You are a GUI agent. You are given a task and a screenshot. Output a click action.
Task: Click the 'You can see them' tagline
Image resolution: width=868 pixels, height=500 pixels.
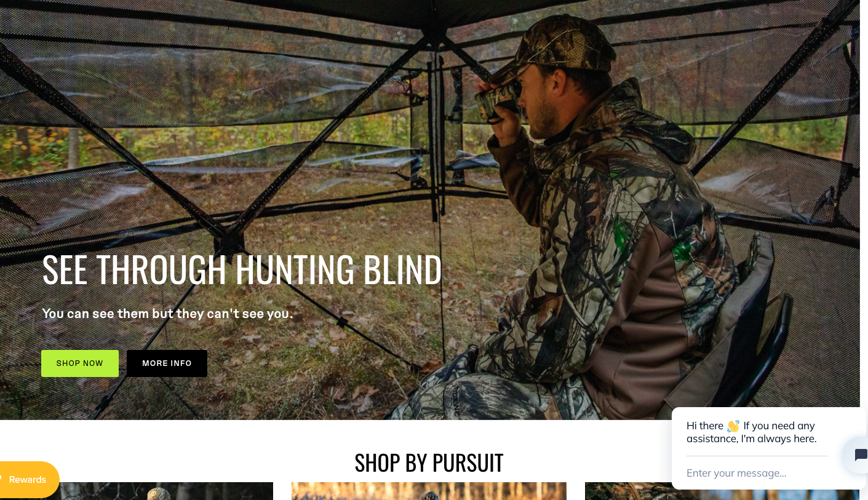(167, 314)
